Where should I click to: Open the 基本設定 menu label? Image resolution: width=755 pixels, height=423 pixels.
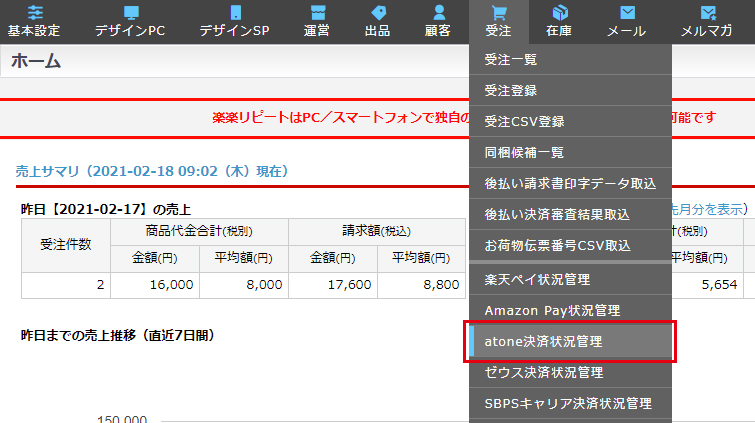34,30
